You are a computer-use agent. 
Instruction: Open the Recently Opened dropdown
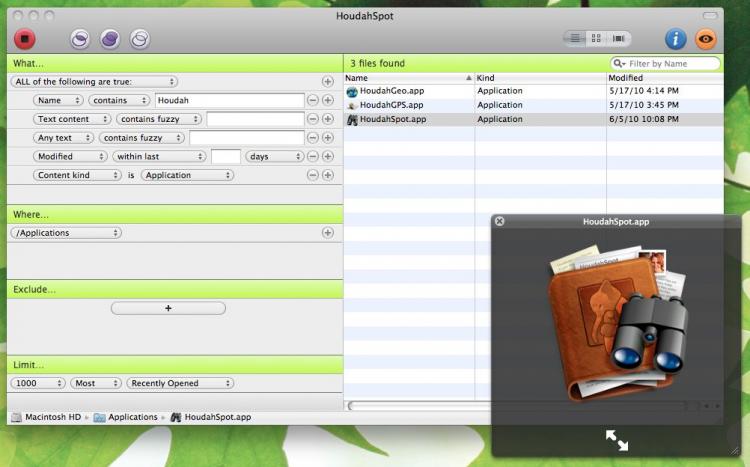tap(180, 383)
